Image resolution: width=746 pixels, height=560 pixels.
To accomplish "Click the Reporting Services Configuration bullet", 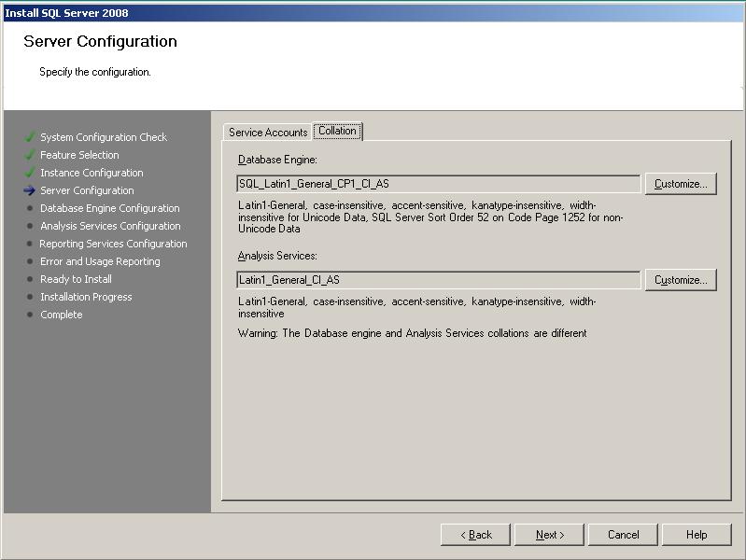I will [30, 244].
